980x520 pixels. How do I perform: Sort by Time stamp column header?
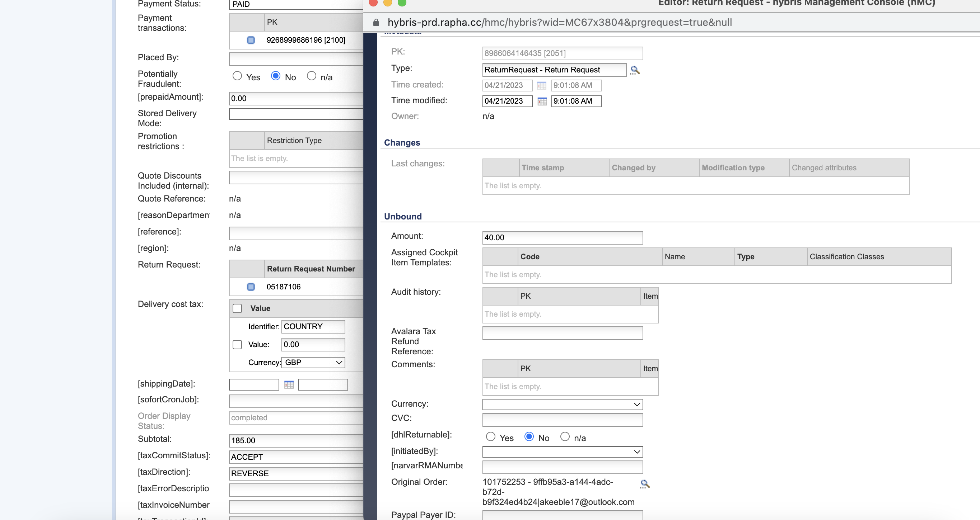pos(542,167)
